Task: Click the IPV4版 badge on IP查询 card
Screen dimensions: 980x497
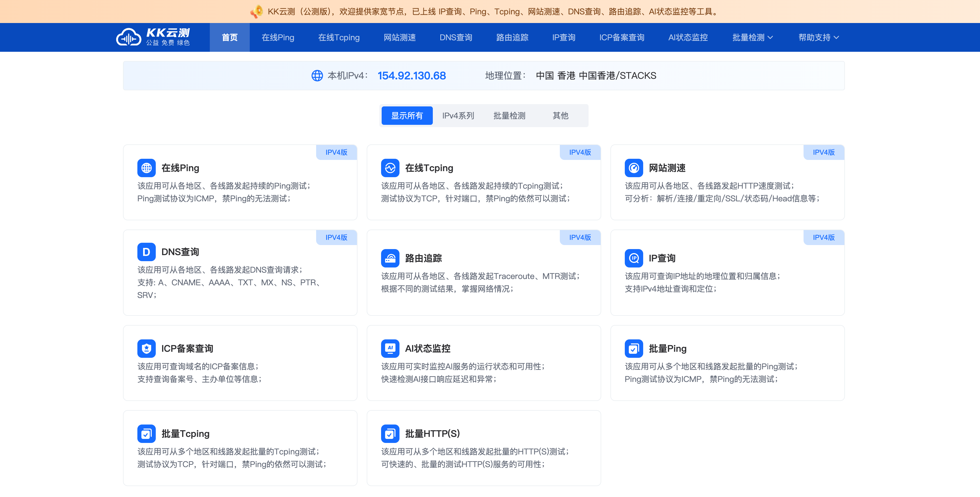Action: (x=824, y=237)
